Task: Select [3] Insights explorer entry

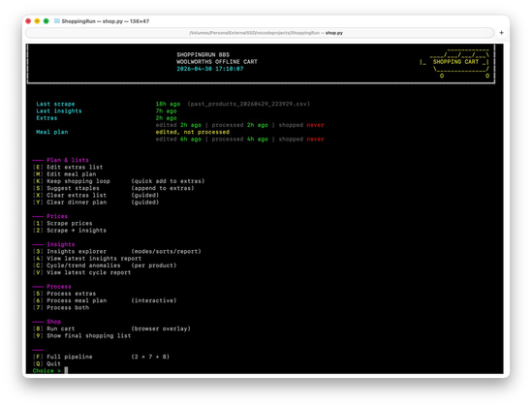Action: [x=117, y=252]
